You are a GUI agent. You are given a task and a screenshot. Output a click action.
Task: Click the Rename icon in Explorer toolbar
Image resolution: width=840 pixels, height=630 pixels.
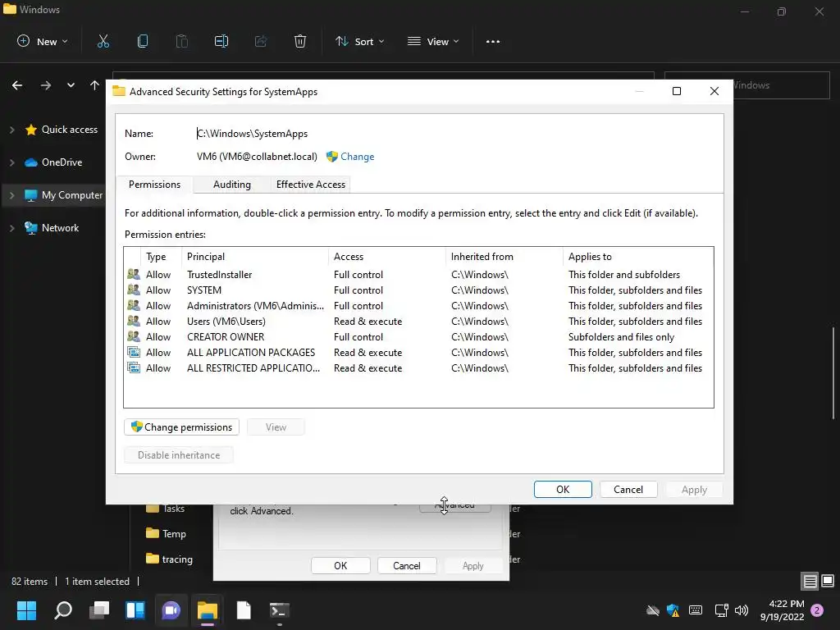[x=221, y=41]
